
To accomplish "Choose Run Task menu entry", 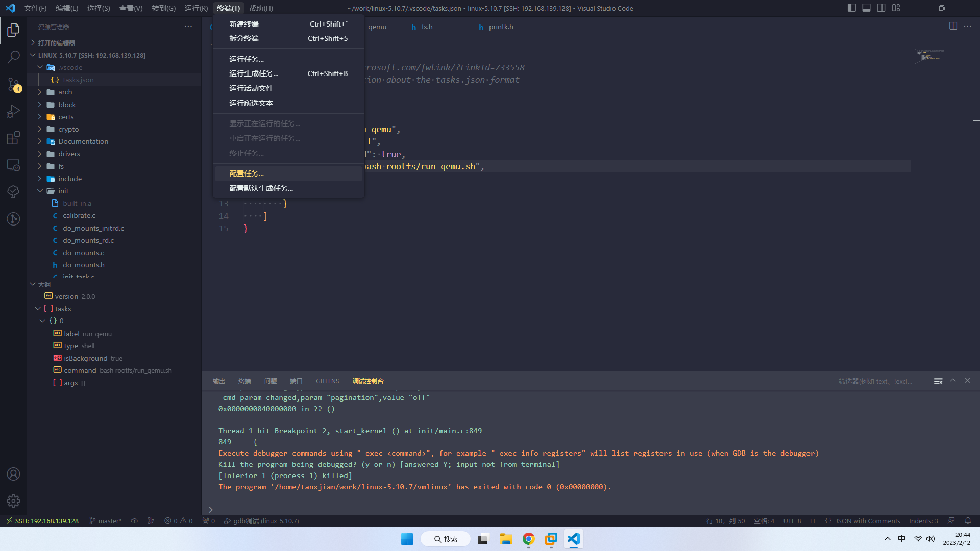I will (x=288, y=59).
